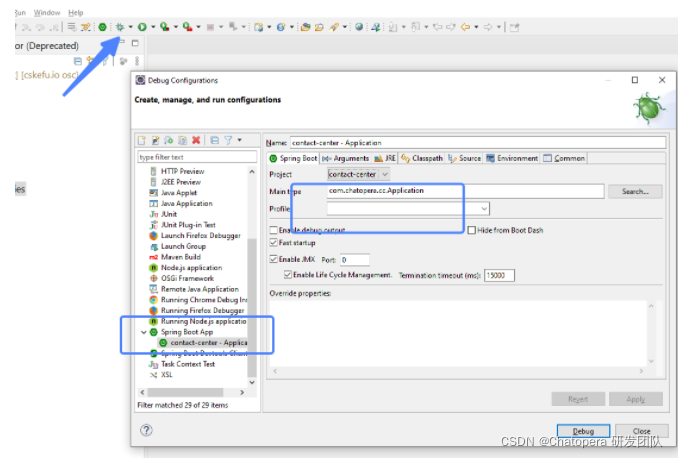Toggle Enable JMX checkbox
The image size is (678, 458).
point(274,259)
